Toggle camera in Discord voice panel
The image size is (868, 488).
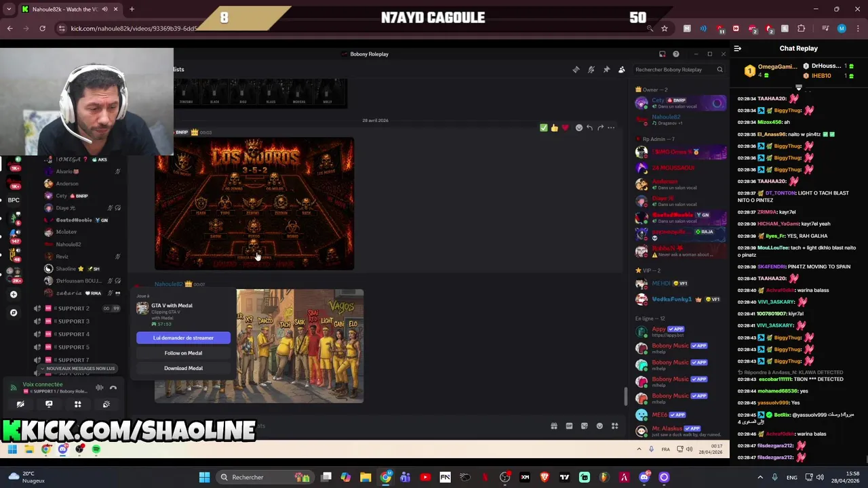20,404
